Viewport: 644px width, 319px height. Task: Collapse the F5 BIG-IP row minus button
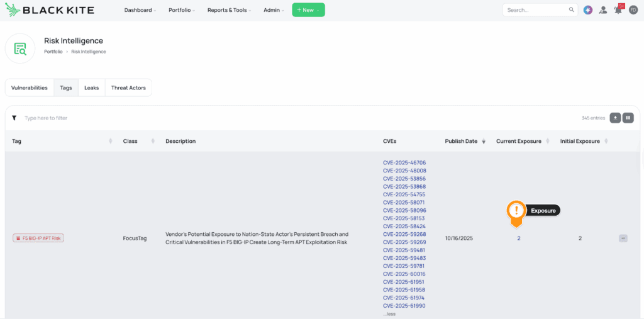pyautogui.click(x=623, y=238)
